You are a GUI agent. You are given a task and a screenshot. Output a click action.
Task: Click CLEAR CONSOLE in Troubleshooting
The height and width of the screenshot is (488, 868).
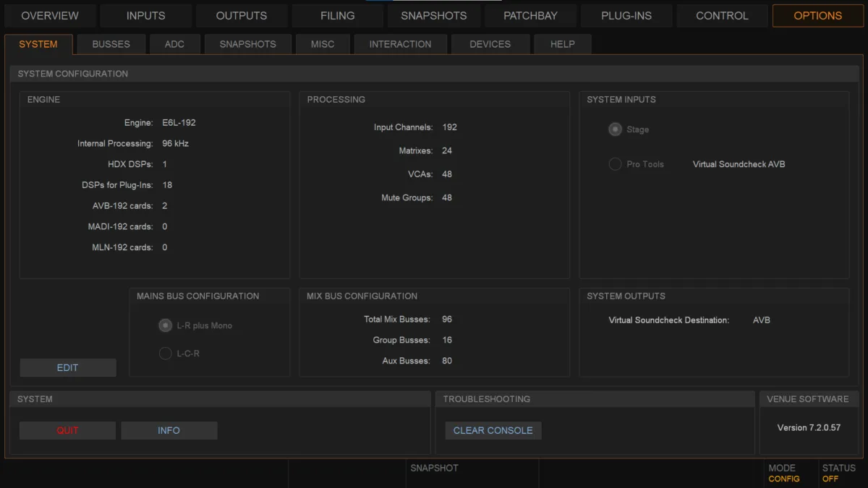pos(493,430)
